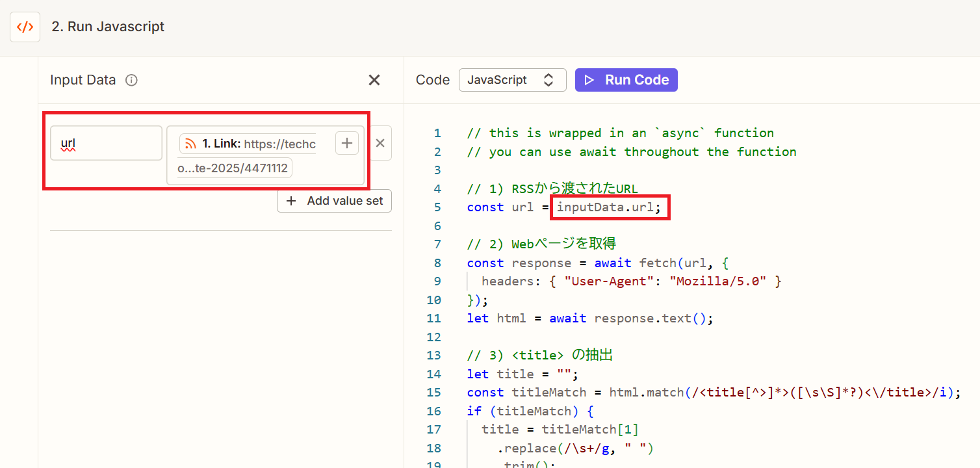The width and height of the screenshot is (980, 468).
Task: Click the Input Data heading
Action: (83, 80)
